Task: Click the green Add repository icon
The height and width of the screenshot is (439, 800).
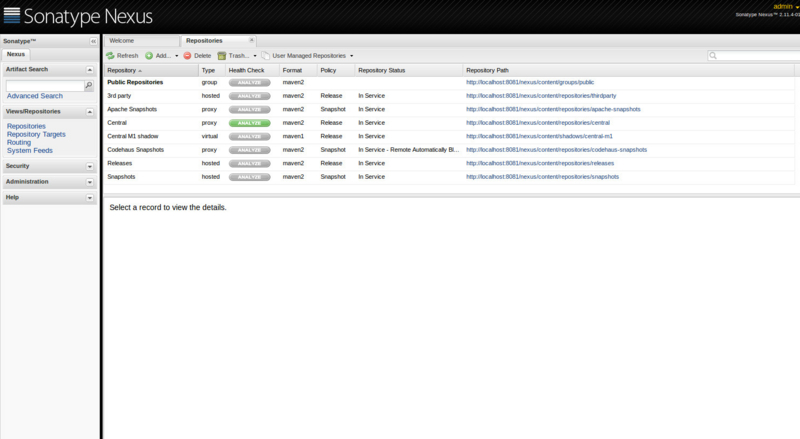Action: (149, 56)
